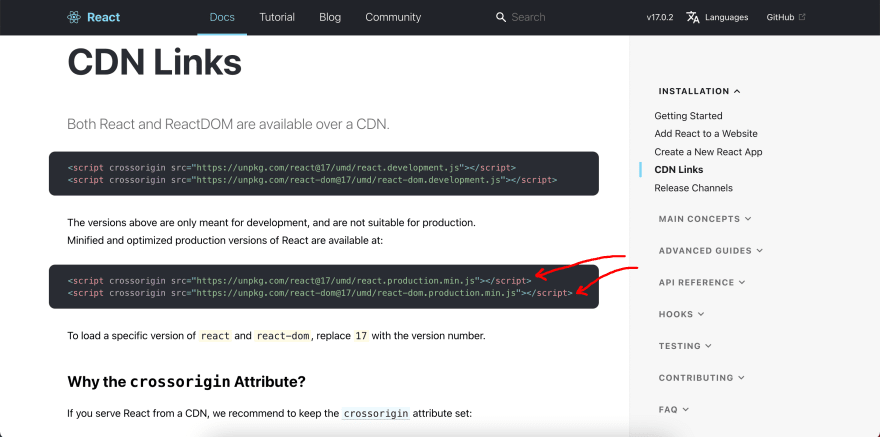Click the CDN Links page heading

pyautogui.click(x=154, y=62)
